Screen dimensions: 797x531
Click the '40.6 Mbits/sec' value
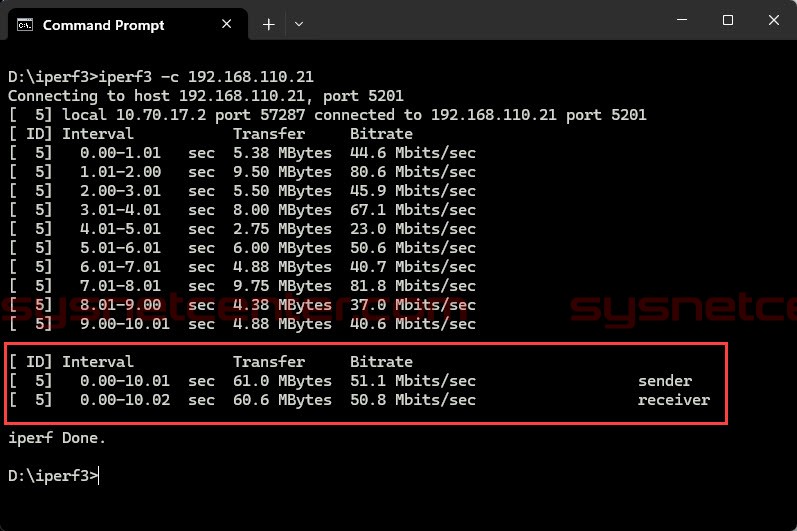coord(413,324)
